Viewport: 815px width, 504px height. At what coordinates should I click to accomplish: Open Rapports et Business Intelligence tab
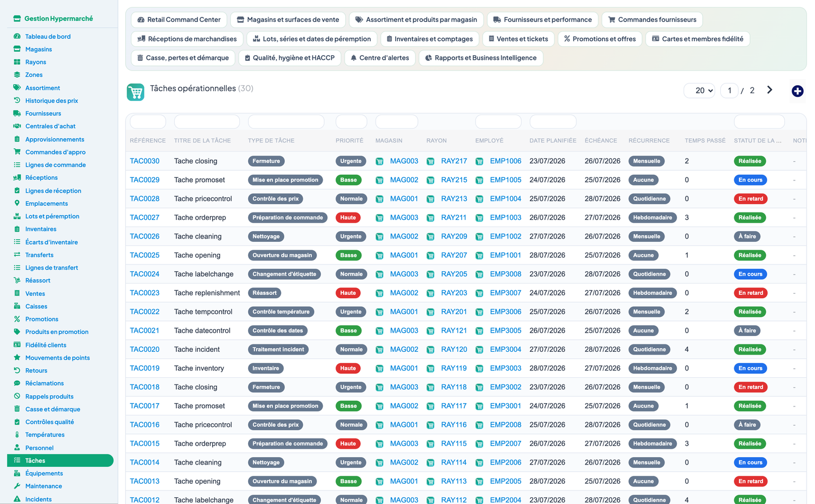pyautogui.click(x=481, y=58)
